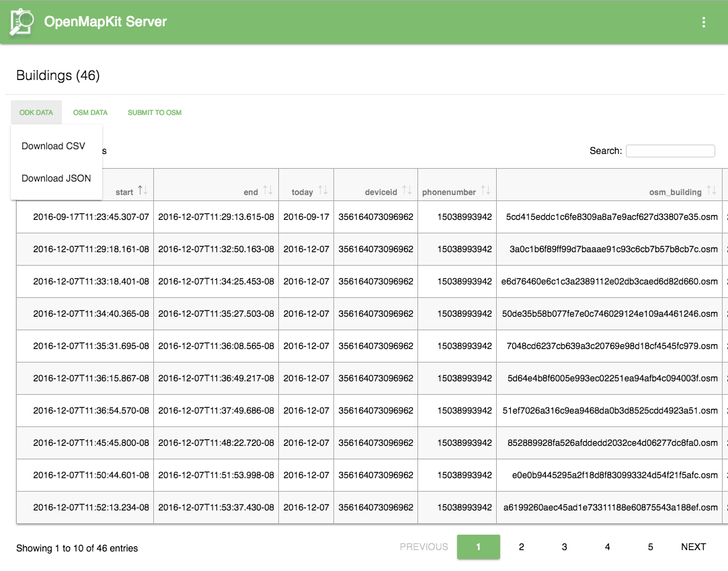
Task: Select end cell 2016-12-07T11:48:22.720-08
Action: point(216,443)
